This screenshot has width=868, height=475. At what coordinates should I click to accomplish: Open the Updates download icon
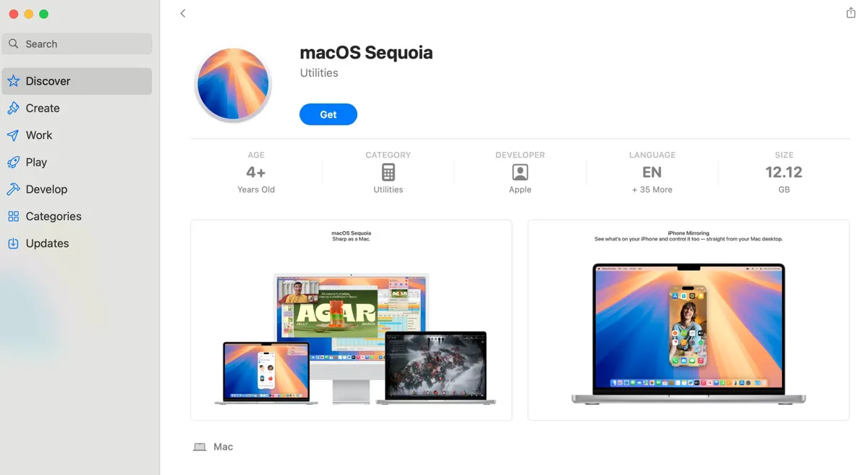point(13,243)
